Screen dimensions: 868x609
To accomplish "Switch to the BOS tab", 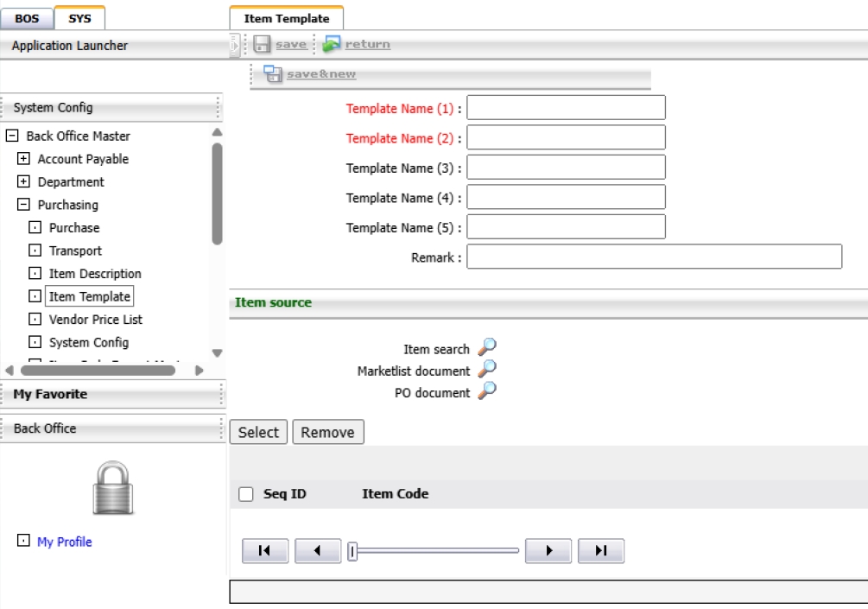I will pos(27,17).
